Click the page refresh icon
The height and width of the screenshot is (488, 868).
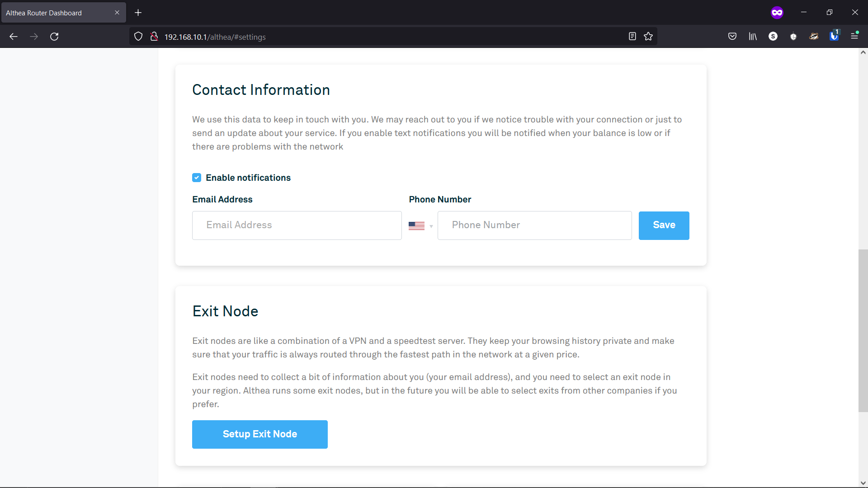click(x=54, y=36)
